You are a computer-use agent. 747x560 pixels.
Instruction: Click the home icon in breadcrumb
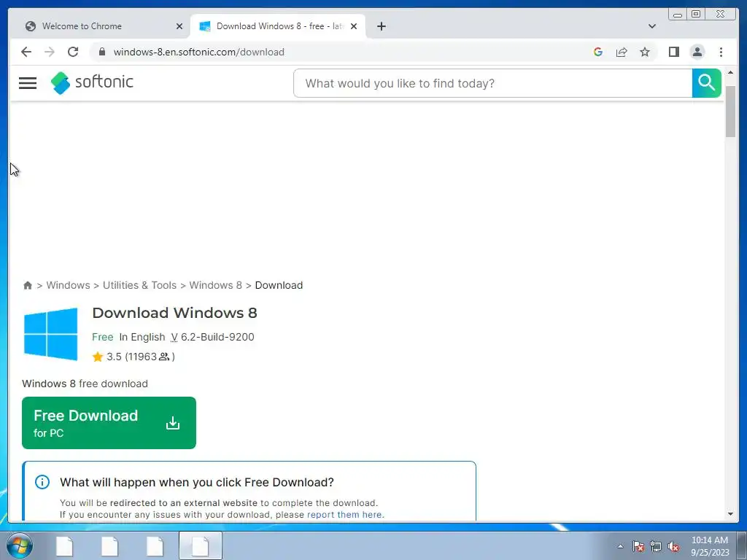coord(28,285)
